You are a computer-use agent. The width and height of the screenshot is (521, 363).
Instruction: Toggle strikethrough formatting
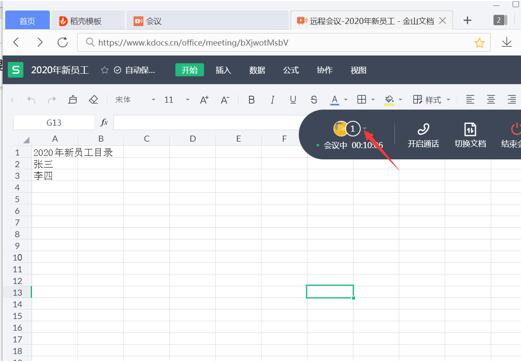pyautogui.click(x=314, y=100)
